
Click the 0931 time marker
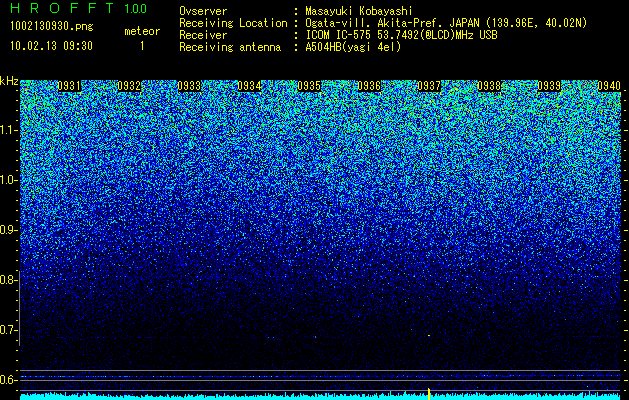[69, 86]
